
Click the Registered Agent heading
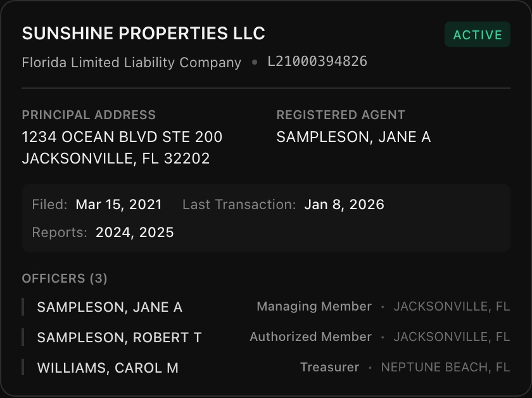[341, 115]
